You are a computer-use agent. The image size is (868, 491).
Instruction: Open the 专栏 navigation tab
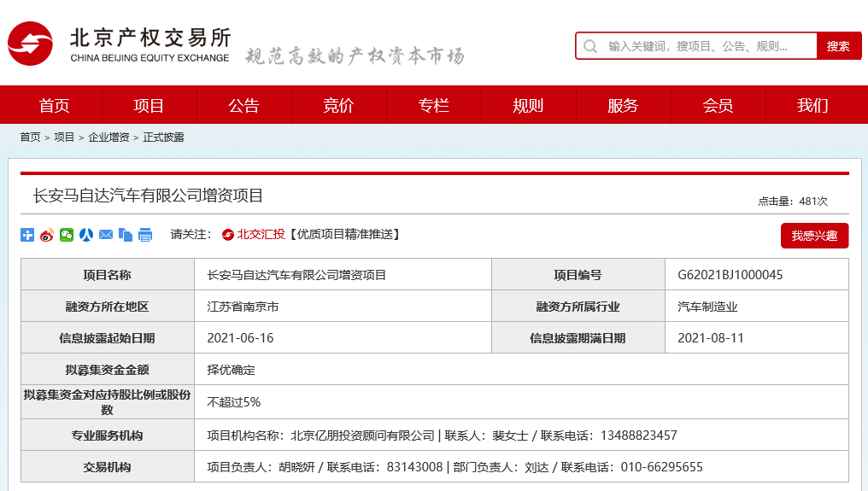coord(433,105)
